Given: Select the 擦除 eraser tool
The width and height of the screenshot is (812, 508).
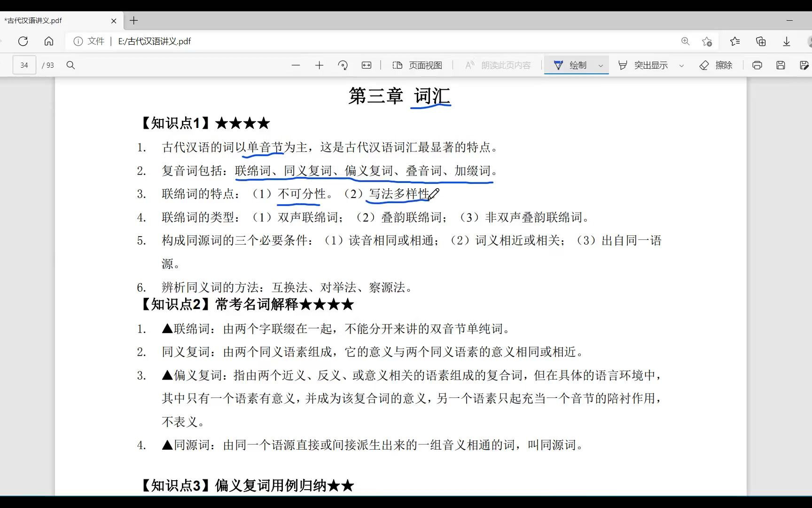Looking at the screenshot, I should tap(716, 65).
